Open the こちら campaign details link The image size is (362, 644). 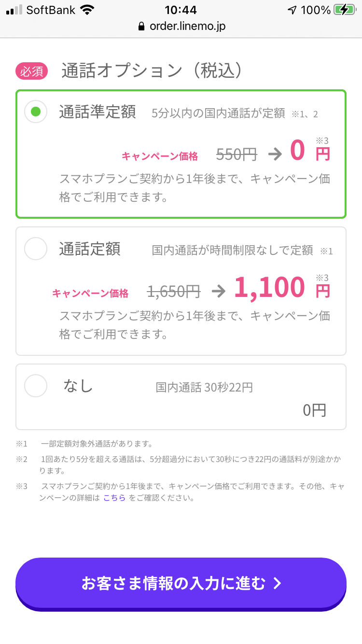click(114, 498)
